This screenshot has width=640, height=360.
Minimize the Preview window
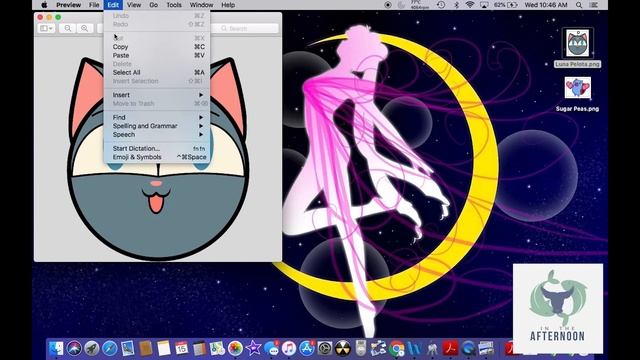click(49, 17)
